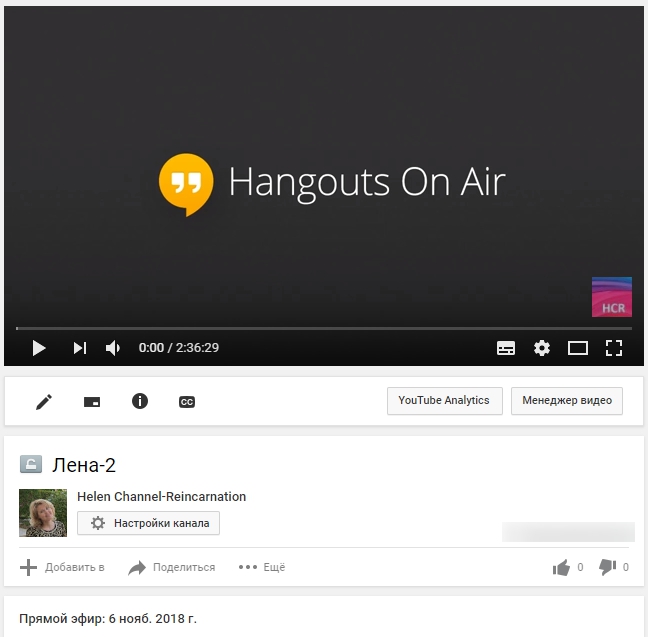The image size is (648, 637).
Task: Play the Hangouts On Air video
Action: click(39, 348)
